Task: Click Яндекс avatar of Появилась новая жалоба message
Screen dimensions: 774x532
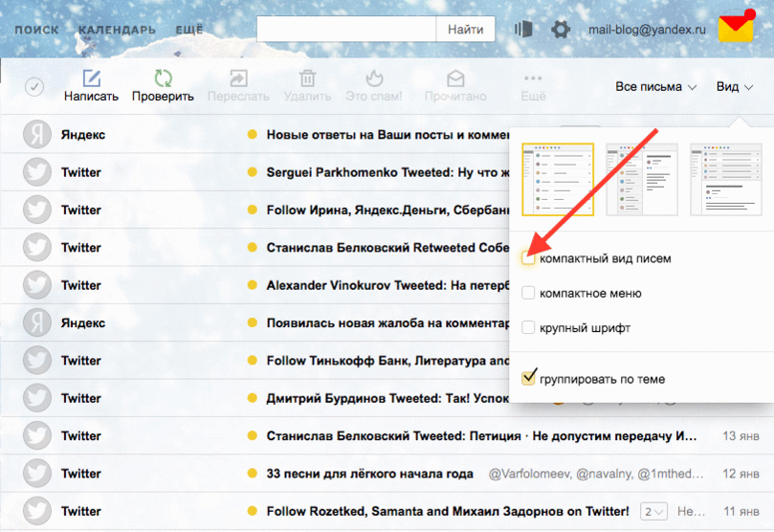Action: pyautogui.click(x=37, y=322)
